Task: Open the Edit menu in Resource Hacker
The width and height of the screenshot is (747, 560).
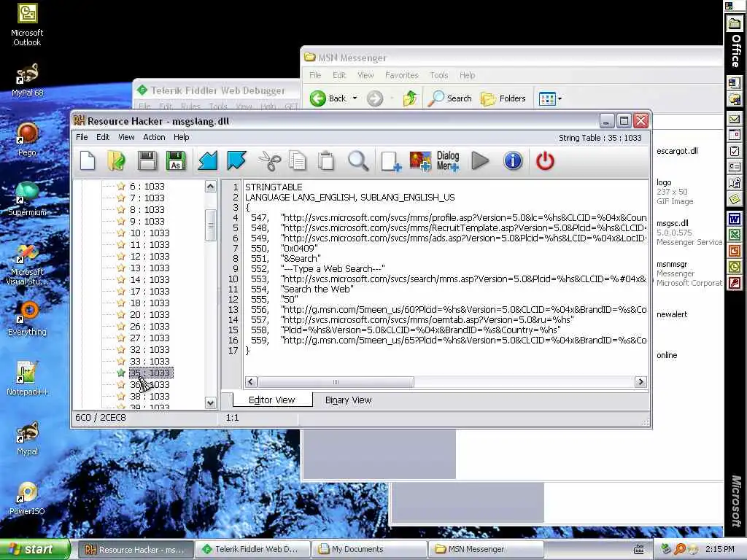Action: pos(103,137)
